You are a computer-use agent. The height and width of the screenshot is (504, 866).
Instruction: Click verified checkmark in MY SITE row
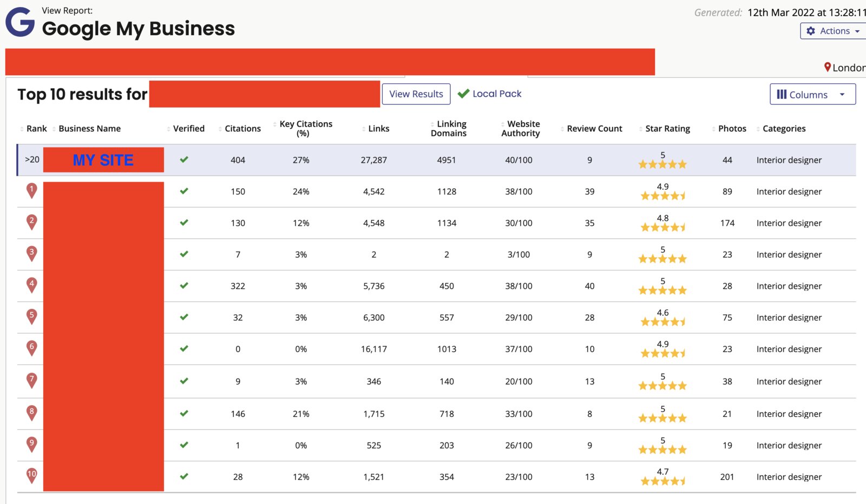(x=184, y=160)
